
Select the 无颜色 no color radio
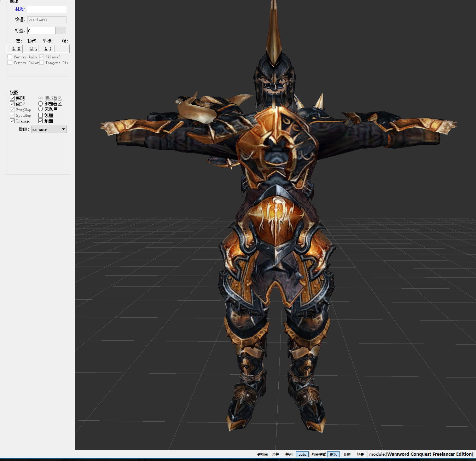pos(41,109)
